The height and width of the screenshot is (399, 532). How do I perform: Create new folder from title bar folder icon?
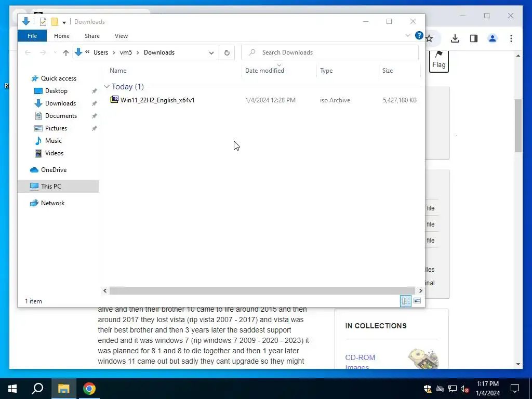[55, 22]
